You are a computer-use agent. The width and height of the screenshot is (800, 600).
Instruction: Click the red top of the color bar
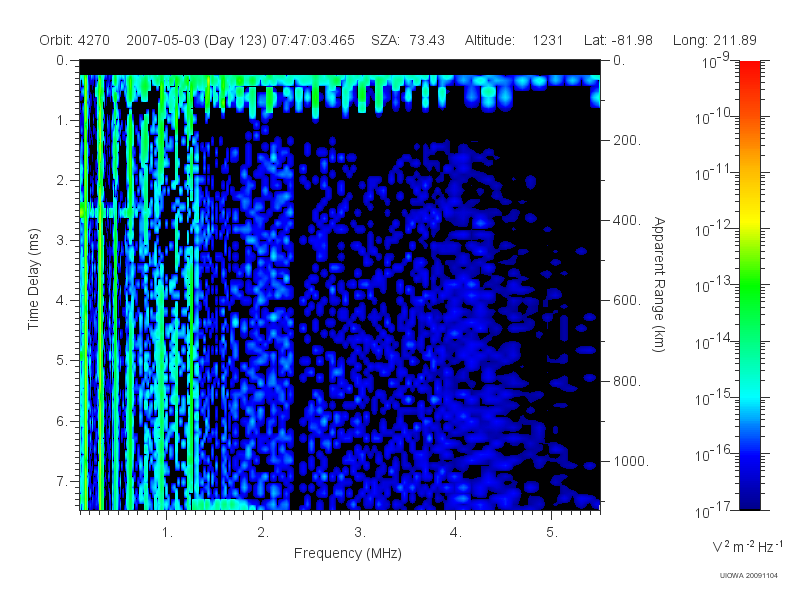(x=749, y=69)
